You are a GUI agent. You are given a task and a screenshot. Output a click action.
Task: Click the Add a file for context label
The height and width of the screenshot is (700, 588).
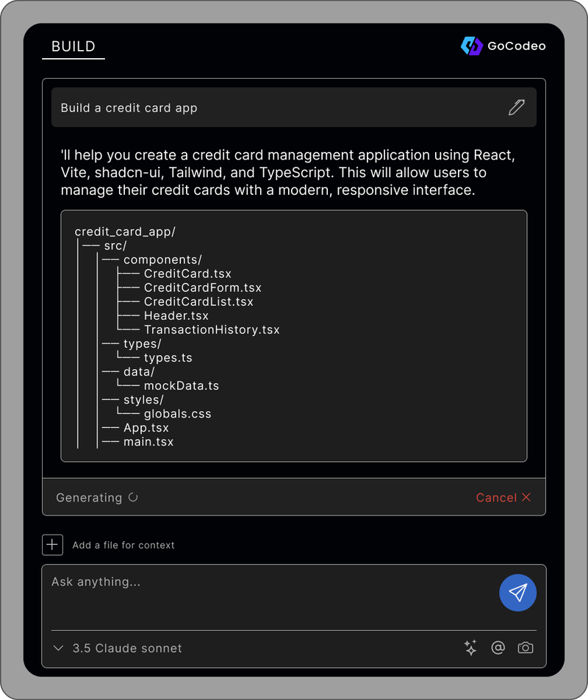click(123, 545)
